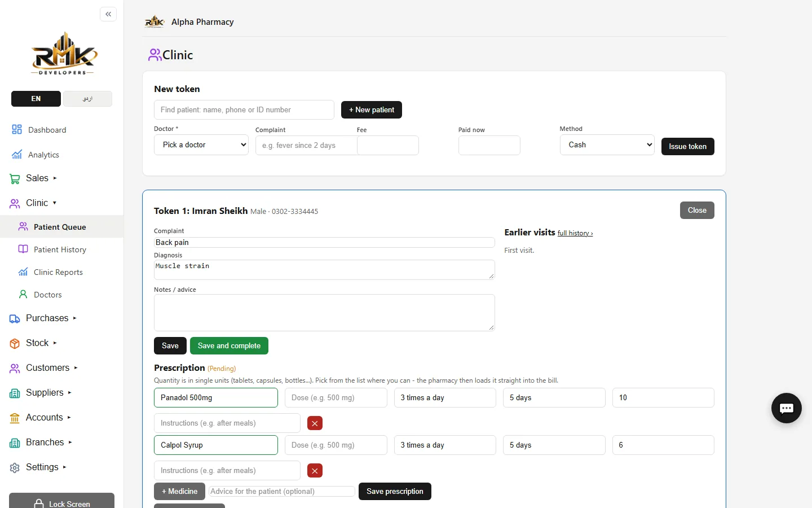Viewport: 812px width, 508px height.
Task: Click the Stock box icon
Action: pos(15,343)
